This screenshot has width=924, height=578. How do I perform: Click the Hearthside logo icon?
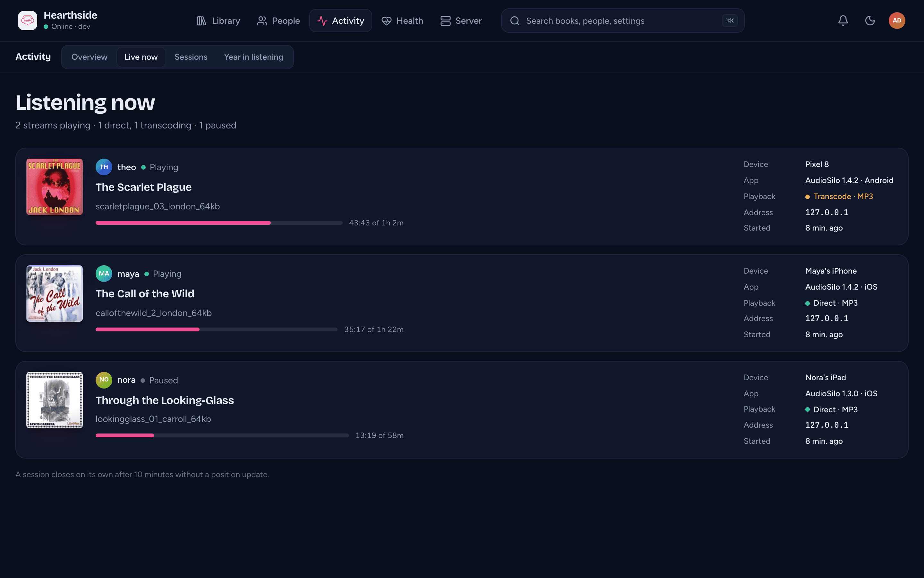pyautogui.click(x=28, y=21)
